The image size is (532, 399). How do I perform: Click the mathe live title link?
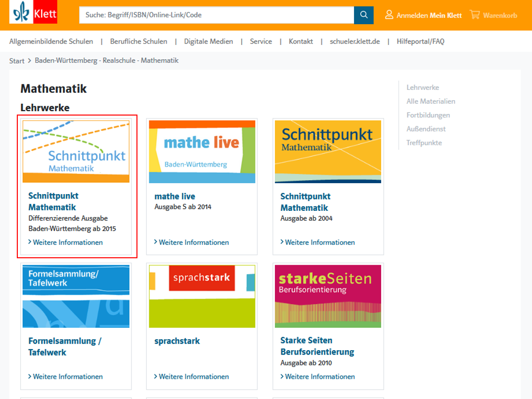tap(175, 196)
